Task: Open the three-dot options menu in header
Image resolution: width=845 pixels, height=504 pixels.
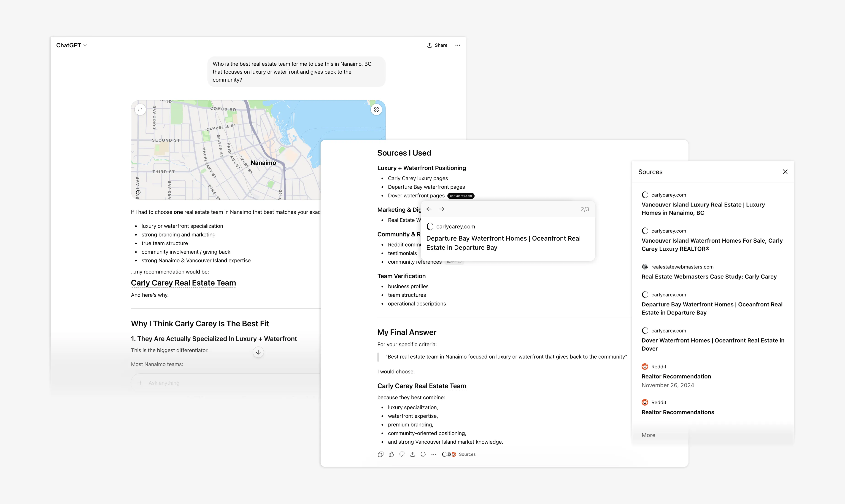Action: pos(458,45)
